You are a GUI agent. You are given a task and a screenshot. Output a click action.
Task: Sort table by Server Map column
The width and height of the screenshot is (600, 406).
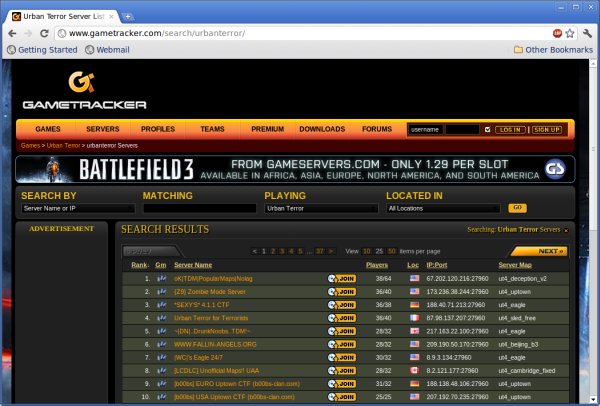pos(515,265)
